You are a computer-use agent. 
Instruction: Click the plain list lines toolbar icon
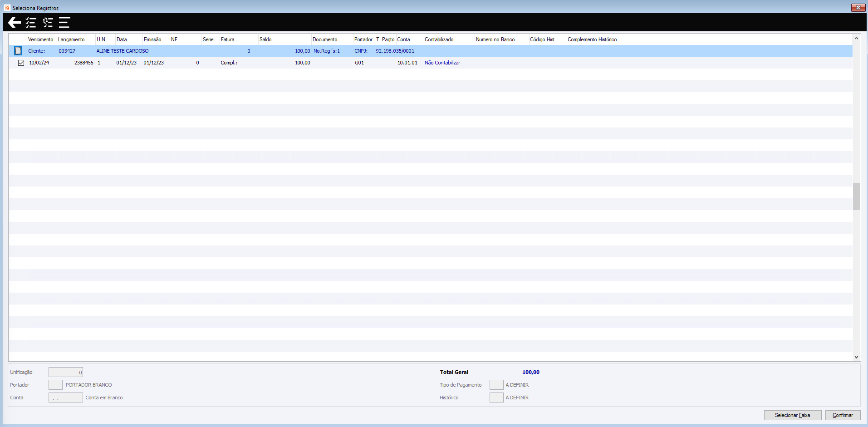64,22
